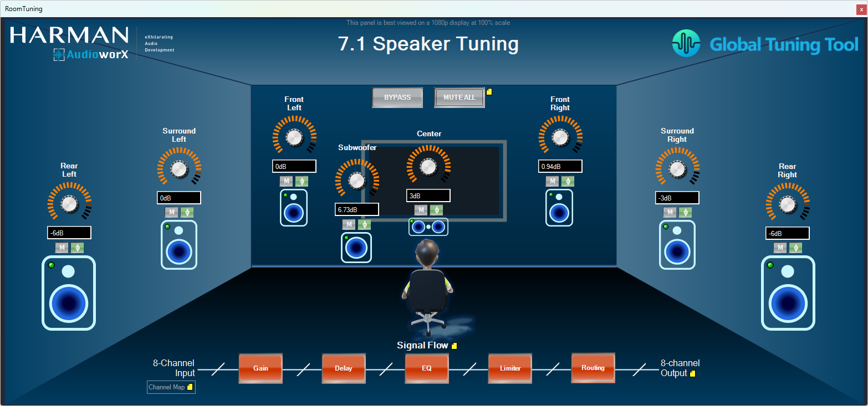Screen dimensions: 868x406
Task: Click the Surround Right gain knob
Action: tap(677, 169)
